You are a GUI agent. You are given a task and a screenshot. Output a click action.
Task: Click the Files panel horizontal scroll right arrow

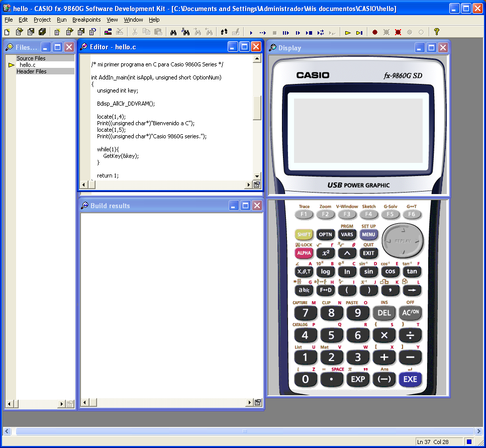click(x=61, y=404)
